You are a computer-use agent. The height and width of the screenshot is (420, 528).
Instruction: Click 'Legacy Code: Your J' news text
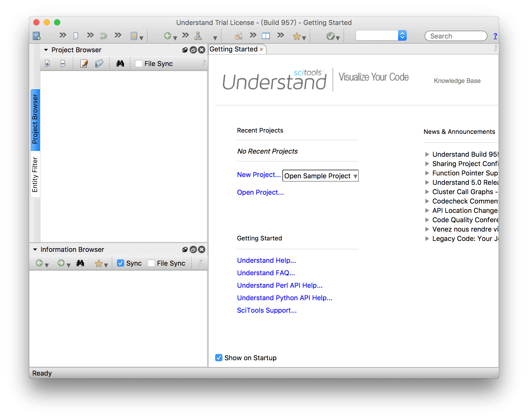point(465,239)
